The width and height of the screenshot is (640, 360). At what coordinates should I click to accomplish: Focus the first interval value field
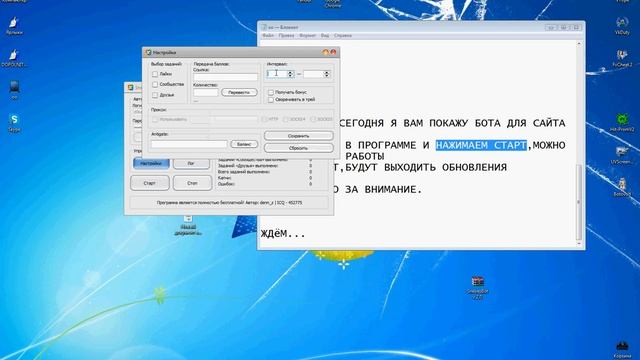point(277,74)
